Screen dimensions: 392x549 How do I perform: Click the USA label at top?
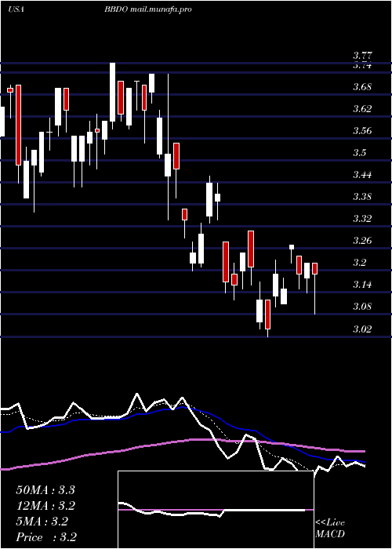pyautogui.click(x=16, y=9)
